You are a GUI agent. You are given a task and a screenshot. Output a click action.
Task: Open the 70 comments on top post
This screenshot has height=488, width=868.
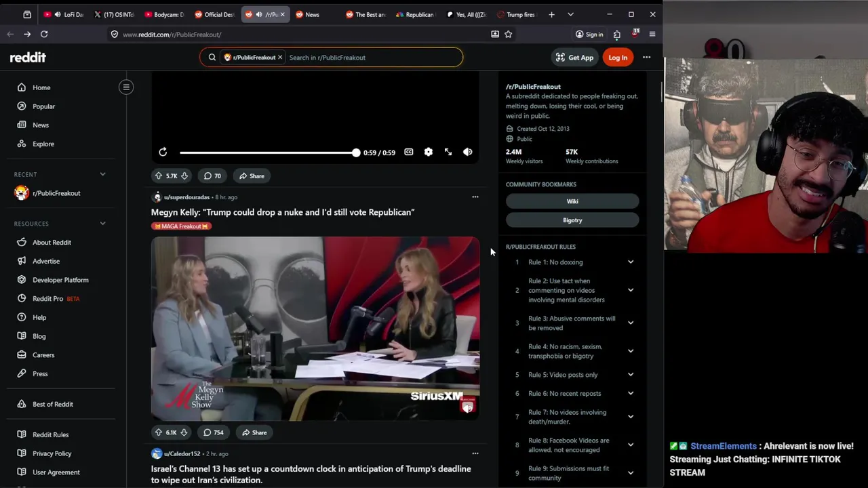(212, 176)
